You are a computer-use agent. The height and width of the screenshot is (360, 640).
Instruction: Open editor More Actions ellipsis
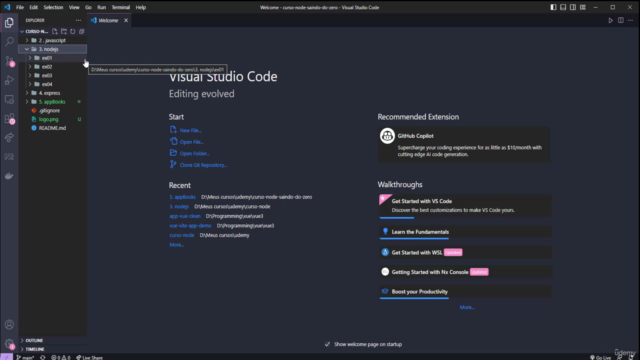click(631, 20)
